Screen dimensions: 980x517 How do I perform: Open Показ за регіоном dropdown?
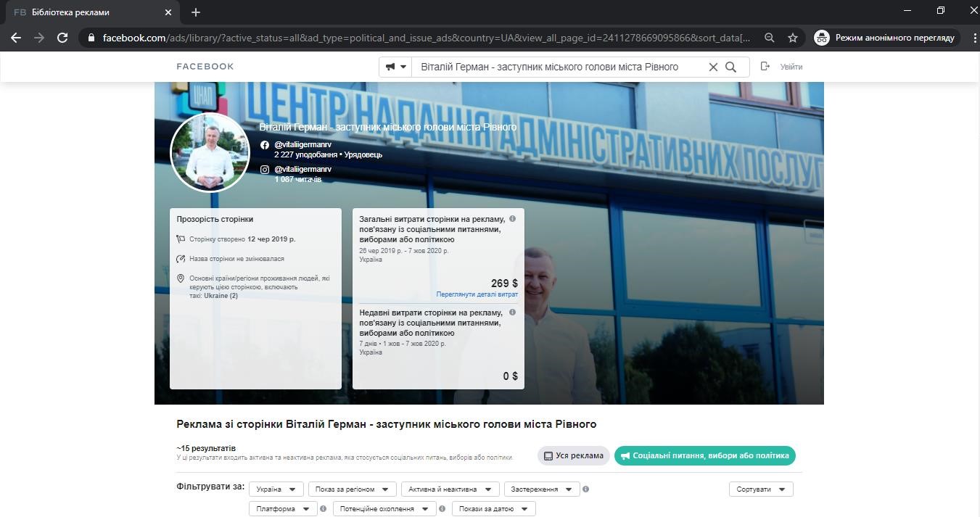click(x=353, y=489)
